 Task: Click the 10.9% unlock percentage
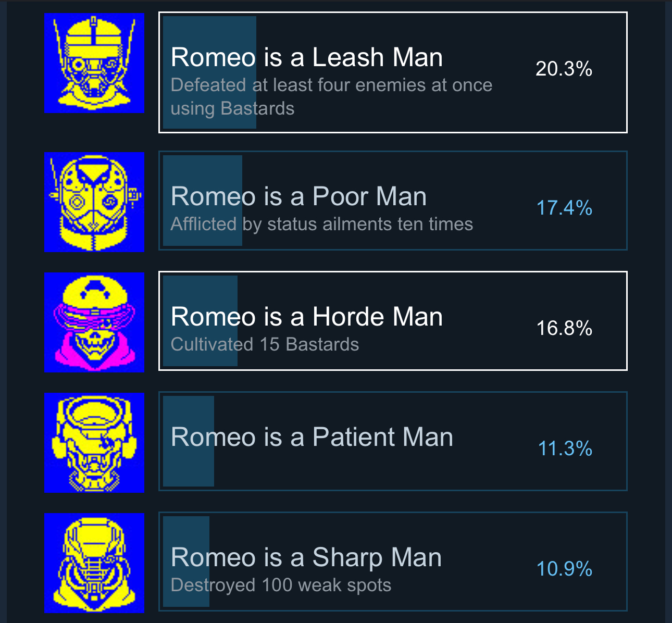click(564, 569)
